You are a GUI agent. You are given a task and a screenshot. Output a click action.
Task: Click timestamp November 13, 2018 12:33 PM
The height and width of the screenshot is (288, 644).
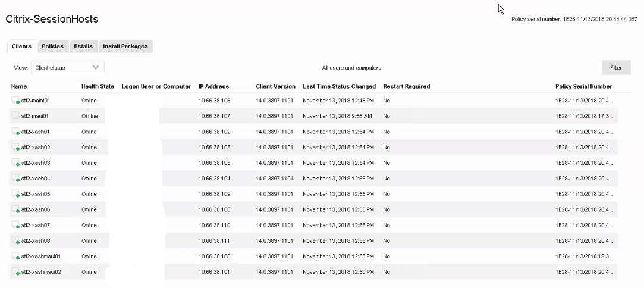(338, 257)
